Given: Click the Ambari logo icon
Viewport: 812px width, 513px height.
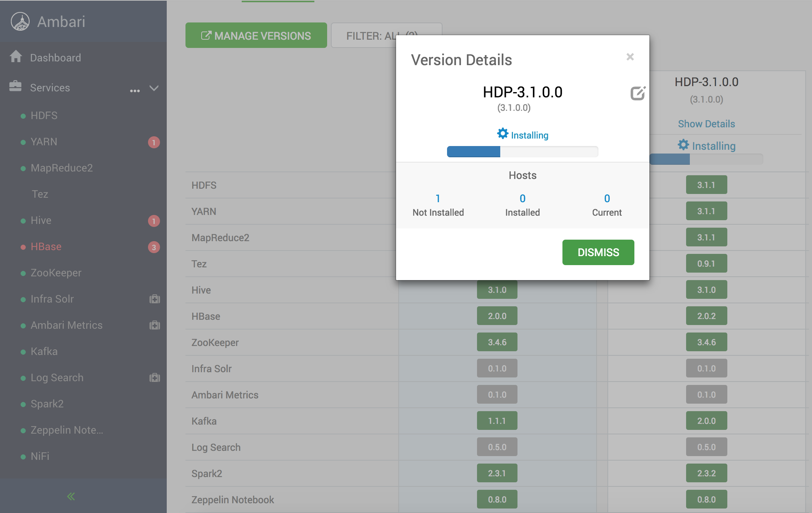Looking at the screenshot, I should [x=20, y=22].
